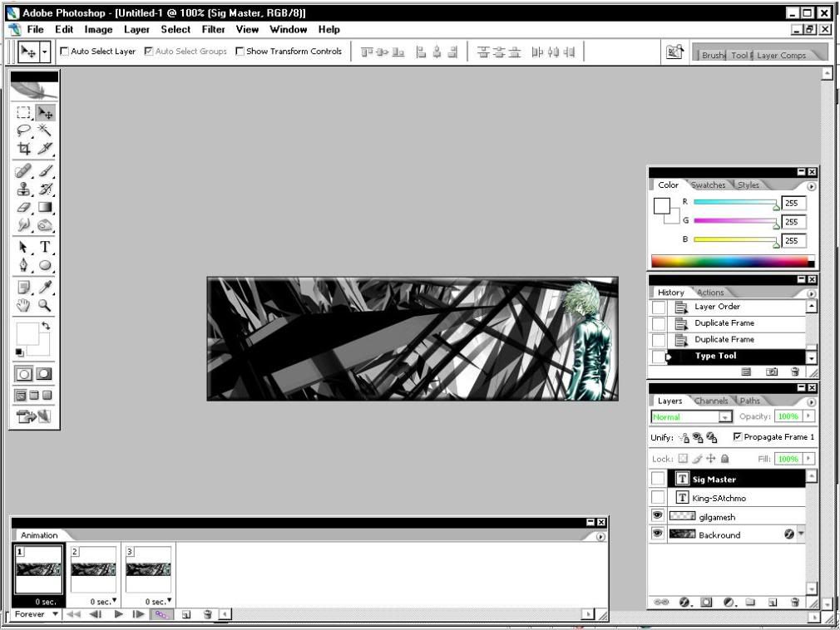Screen dimensions: 840x630
Task: Switch to the Swatches tab
Action: [709, 185]
